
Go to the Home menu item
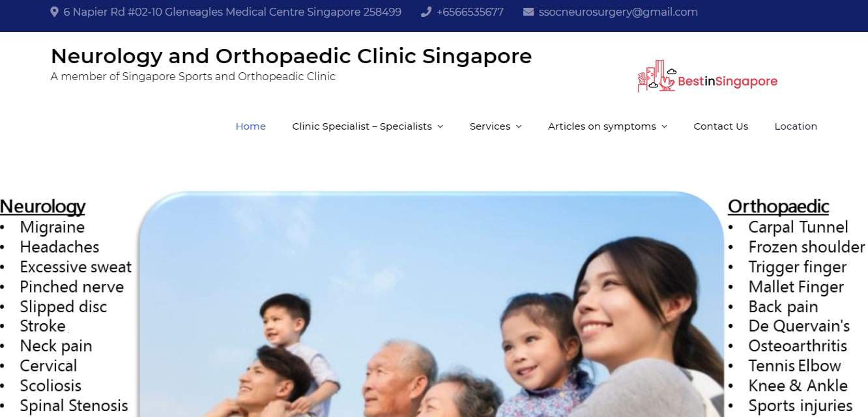(x=250, y=126)
